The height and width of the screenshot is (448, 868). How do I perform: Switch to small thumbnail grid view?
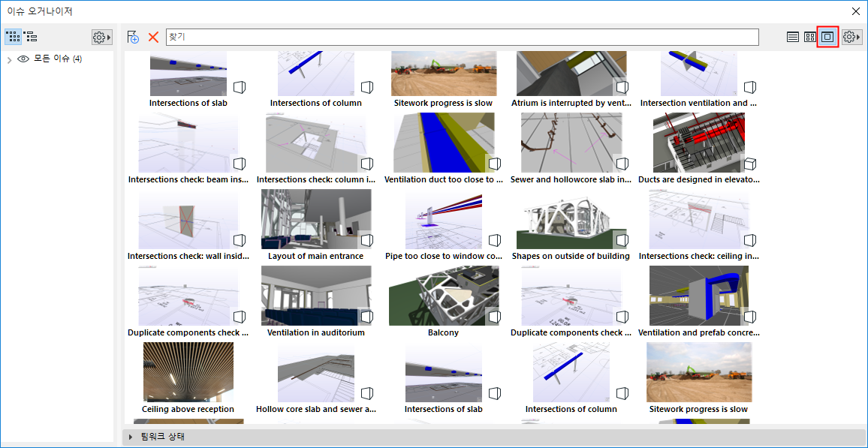810,37
